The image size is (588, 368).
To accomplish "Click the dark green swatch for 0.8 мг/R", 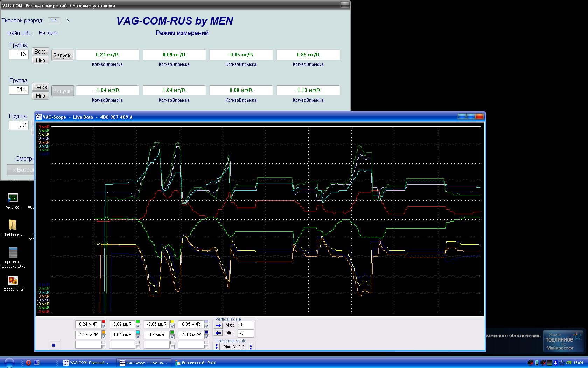I will tap(172, 332).
